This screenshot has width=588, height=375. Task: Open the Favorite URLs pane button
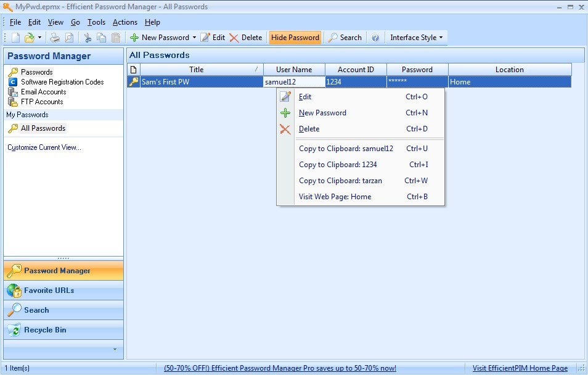coord(63,290)
